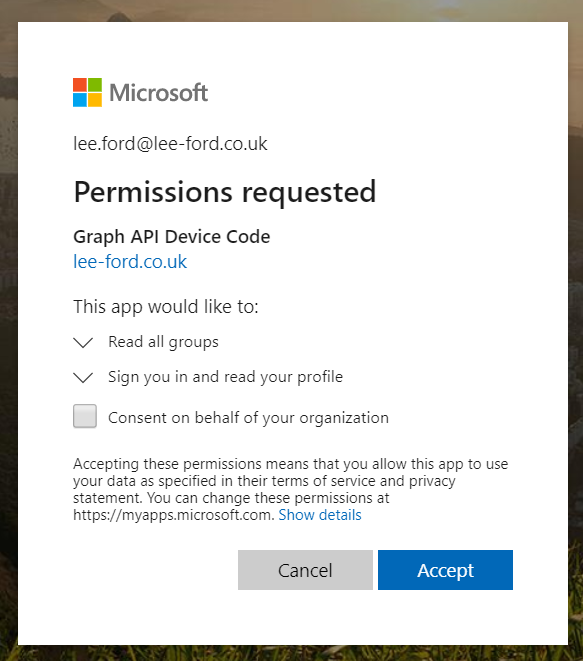Viewport: 583px width, 661px height.
Task: Click the Read all groups permission label
Action: pos(164,342)
